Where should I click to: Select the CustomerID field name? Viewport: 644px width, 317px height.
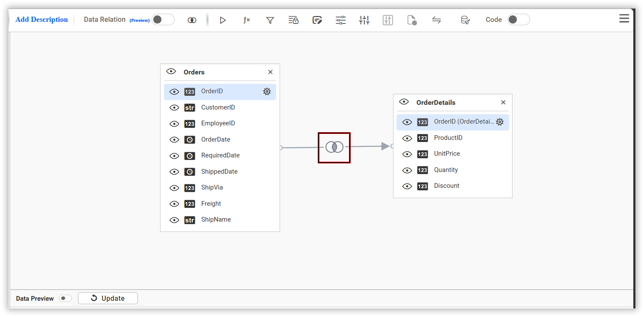pos(218,107)
